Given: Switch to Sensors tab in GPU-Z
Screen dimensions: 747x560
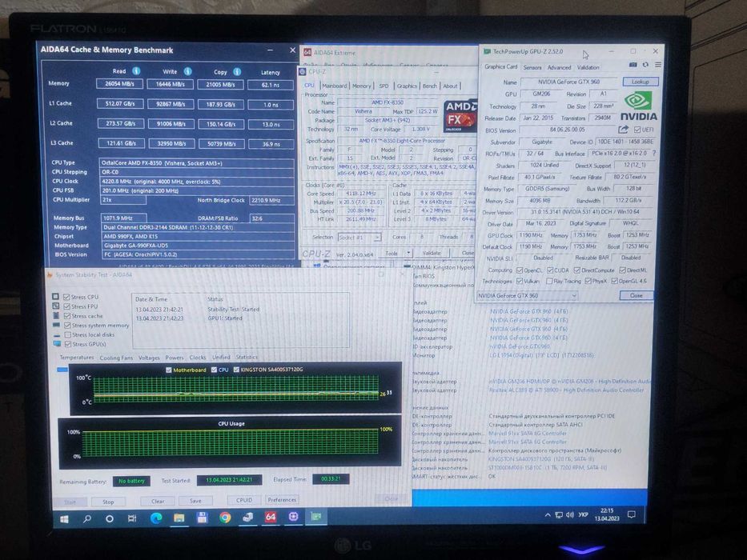Looking at the screenshot, I should click(532, 68).
